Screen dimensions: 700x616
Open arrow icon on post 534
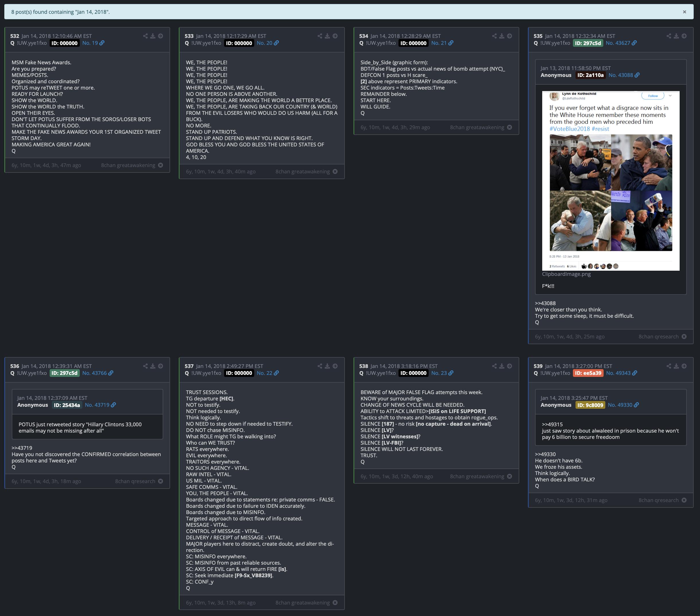point(510,36)
